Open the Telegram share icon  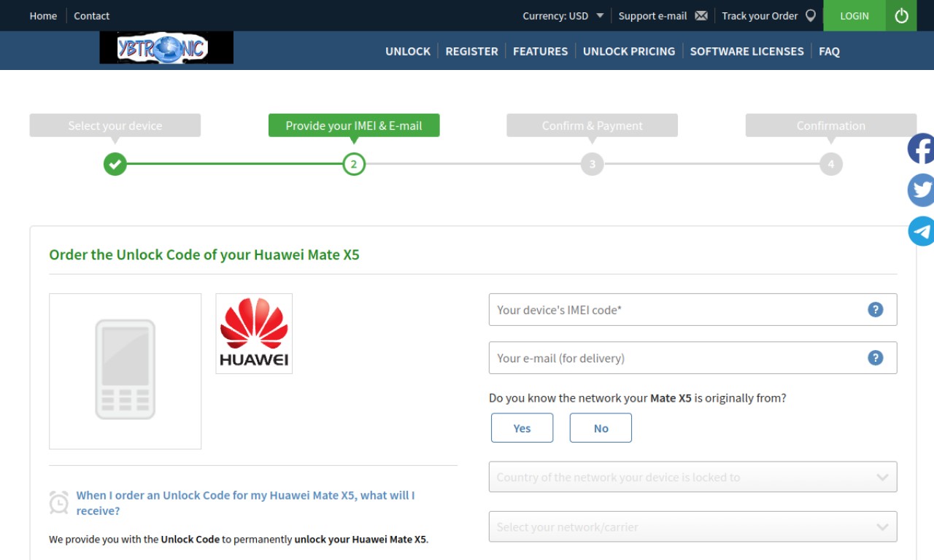click(x=921, y=231)
